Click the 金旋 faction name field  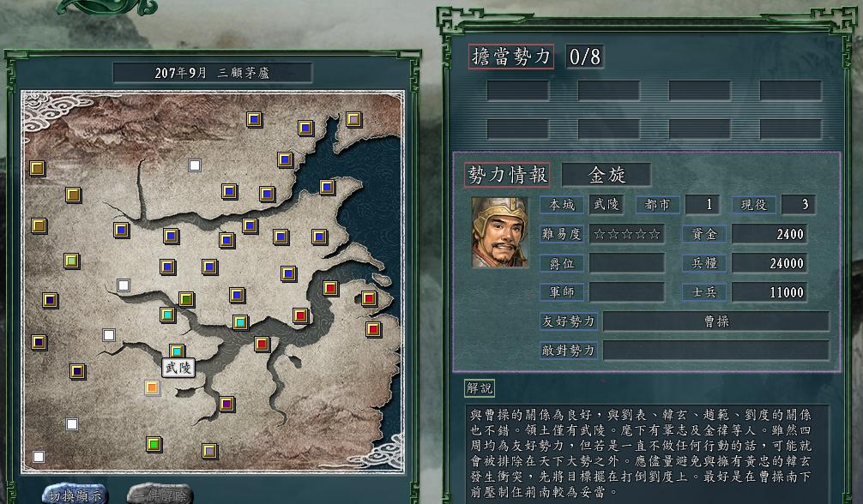(x=607, y=175)
